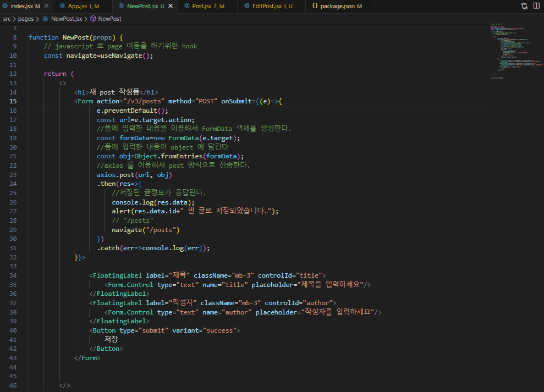544x392 pixels.
Task: Click "new FormData(e.target)" expression
Action: click(x=195, y=138)
